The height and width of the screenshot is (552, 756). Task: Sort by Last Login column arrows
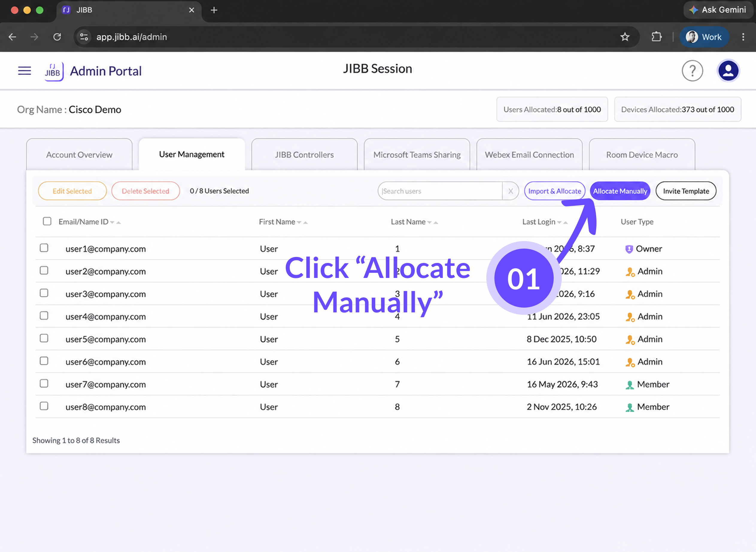point(562,222)
